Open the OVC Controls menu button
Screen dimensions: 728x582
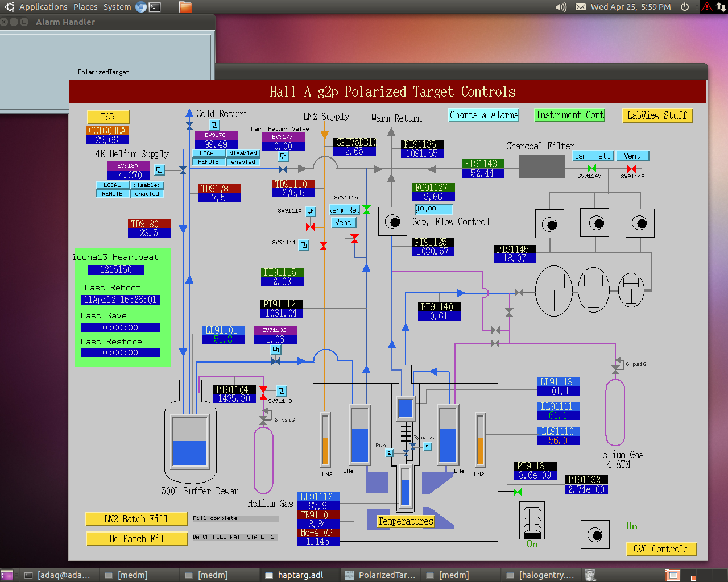[x=661, y=549]
